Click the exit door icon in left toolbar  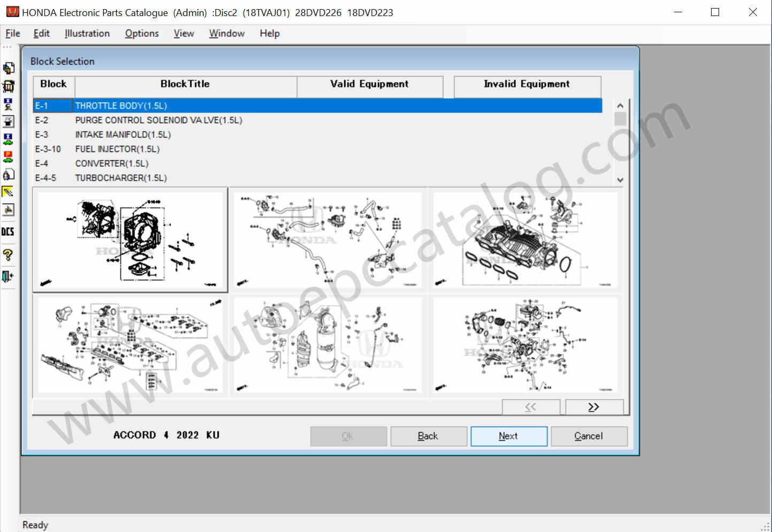pos(8,276)
